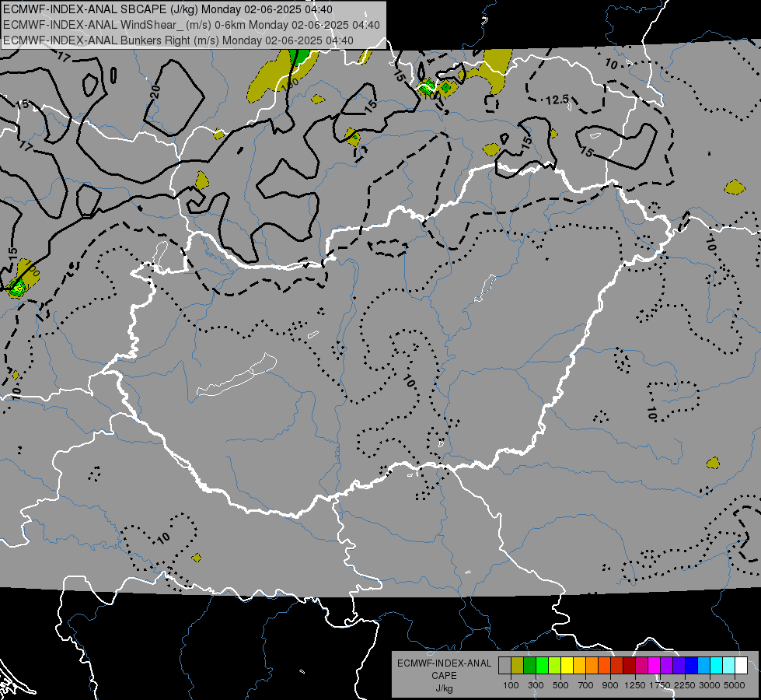Screen dimensions: 761x700
Task: Click the legend value 1250
Action: tap(635, 685)
